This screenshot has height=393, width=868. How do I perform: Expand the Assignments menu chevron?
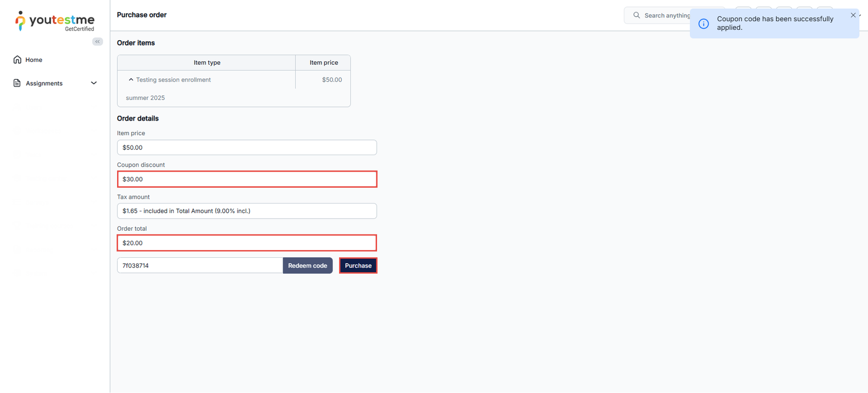[x=94, y=83]
